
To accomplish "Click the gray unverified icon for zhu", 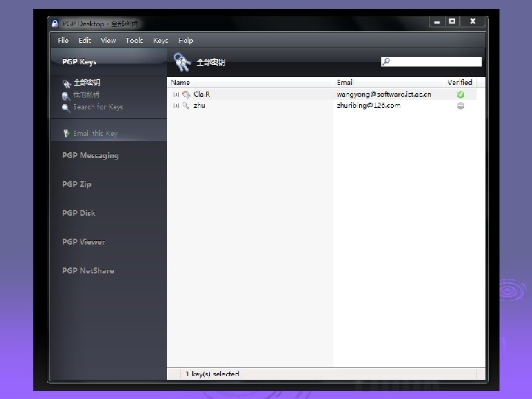I will point(460,106).
